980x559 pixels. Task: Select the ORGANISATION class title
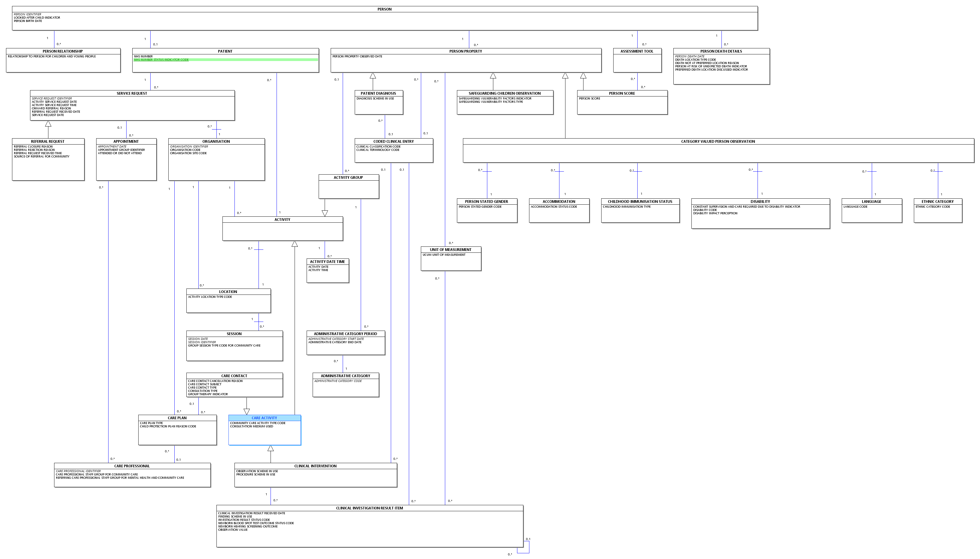tap(216, 141)
